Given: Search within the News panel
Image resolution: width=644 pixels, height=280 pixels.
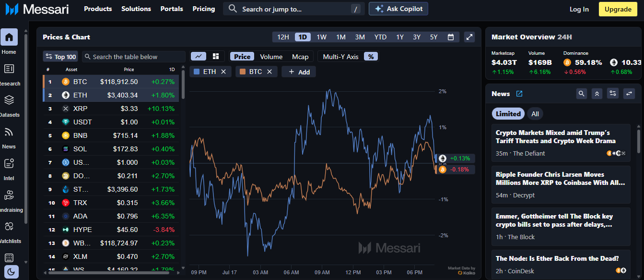Looking at the screenshot, I should point(581,94).
